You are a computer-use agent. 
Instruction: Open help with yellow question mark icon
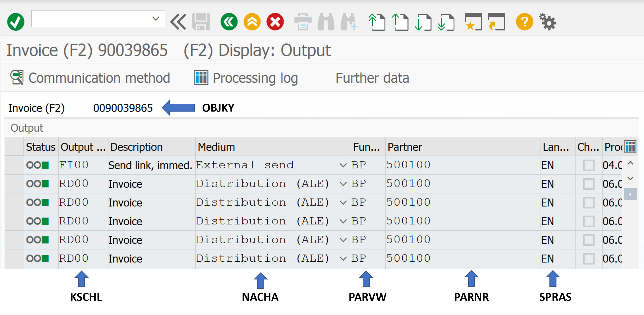[524, 22]
